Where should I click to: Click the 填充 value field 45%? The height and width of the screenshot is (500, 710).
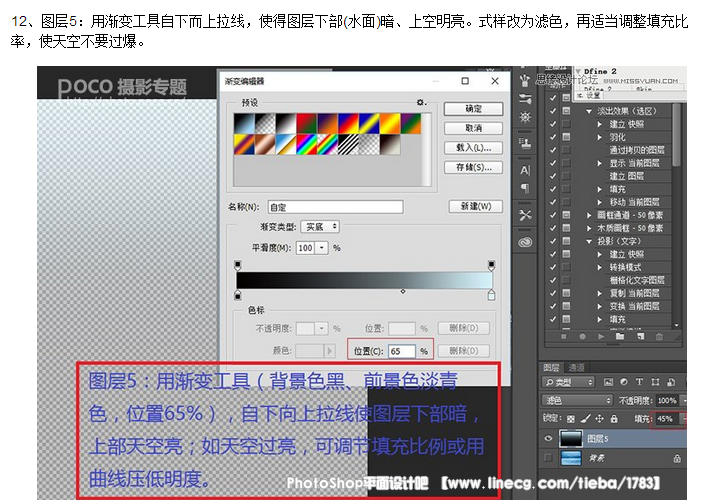pyautogui.click(x=665, y=419)
